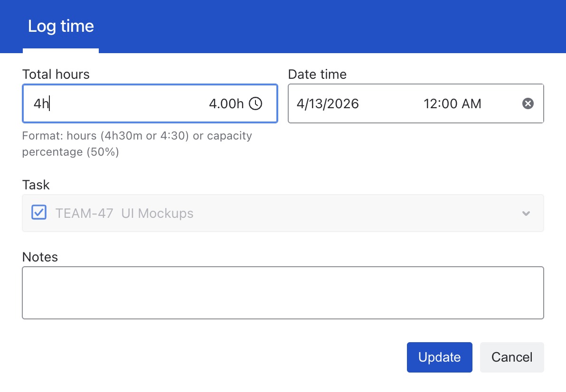Cancel the log time dialog
This screenshot has height=392, width=566.
(x=511, y=357)
